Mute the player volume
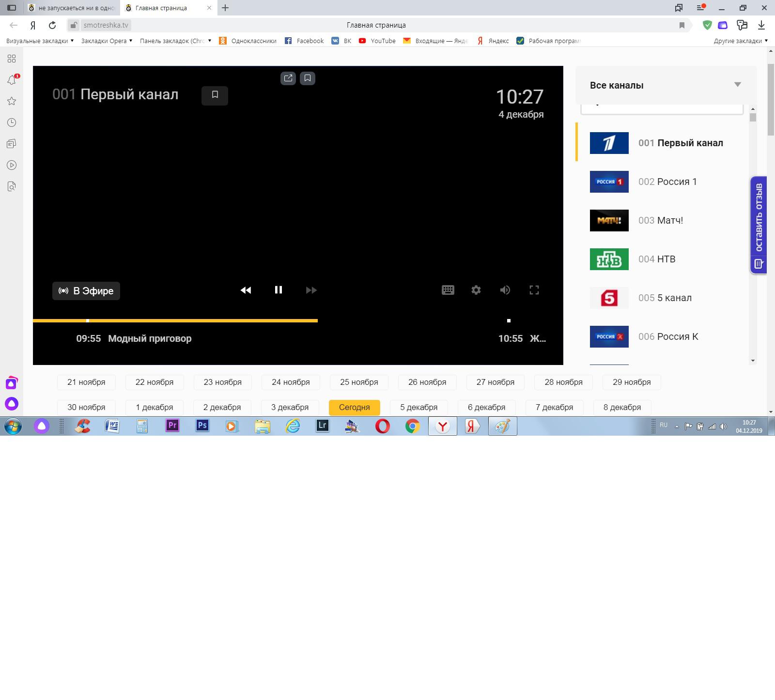This screenshot has width=775, height=700. 505,290
